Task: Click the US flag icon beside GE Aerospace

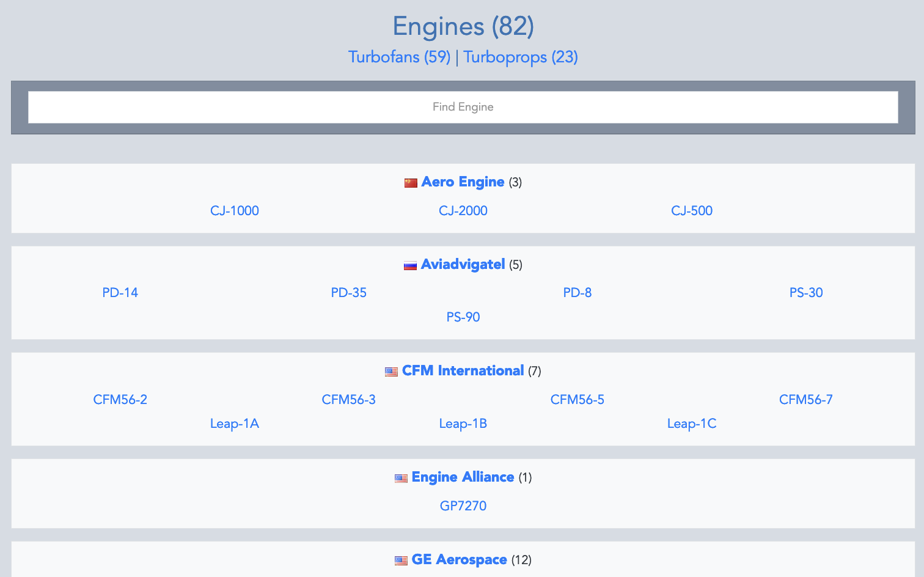Action: pyautogui.click(x=401, y=559)
